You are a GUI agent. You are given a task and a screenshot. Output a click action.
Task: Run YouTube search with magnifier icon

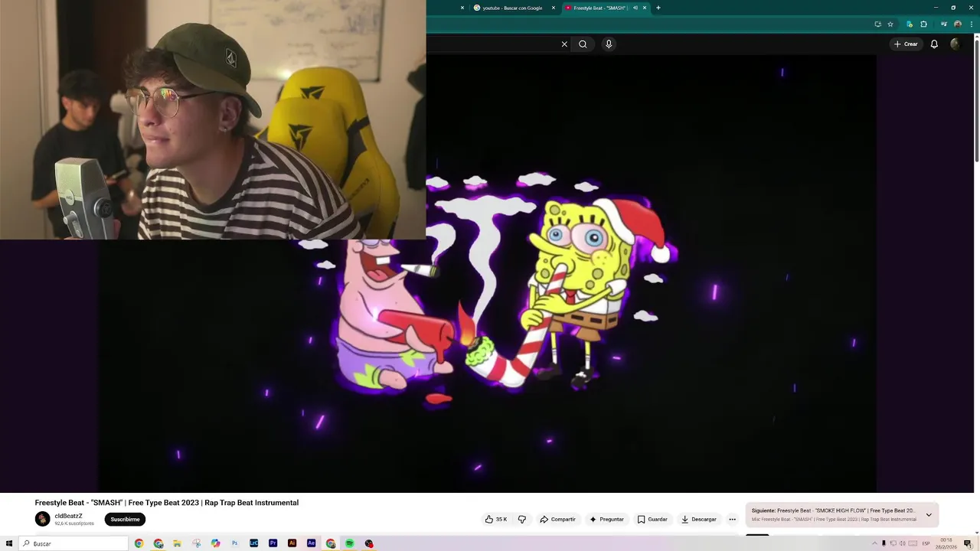click(583, 44)
